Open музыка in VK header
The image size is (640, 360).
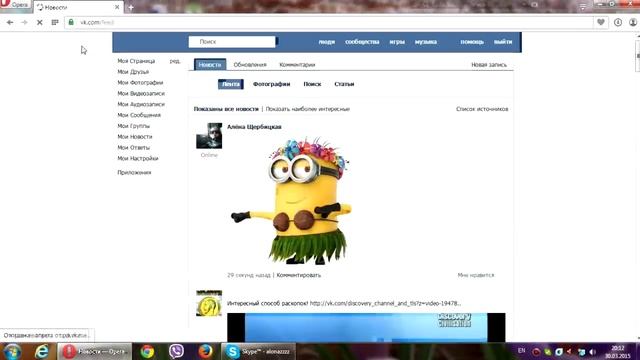(x=426, y=42)
